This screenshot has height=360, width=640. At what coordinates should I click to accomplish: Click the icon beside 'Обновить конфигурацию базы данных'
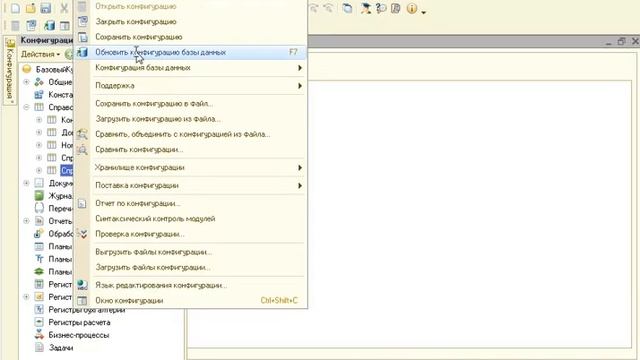pos(82,52)
